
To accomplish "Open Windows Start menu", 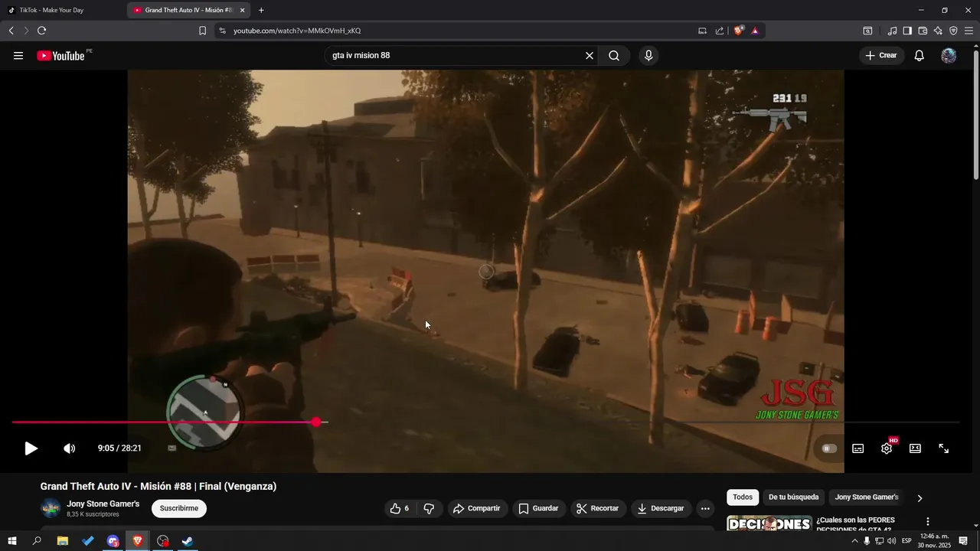I will (x=11, y=541).
